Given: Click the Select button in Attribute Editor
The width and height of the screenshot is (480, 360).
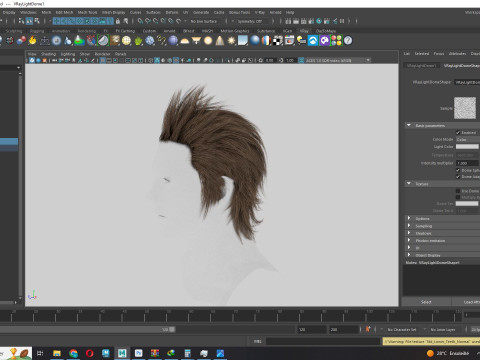Looking at the screenshot, I should 426,302.
